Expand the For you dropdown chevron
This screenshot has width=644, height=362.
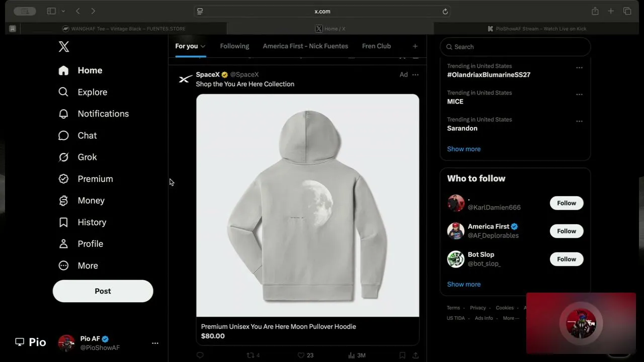pos(203,46)
